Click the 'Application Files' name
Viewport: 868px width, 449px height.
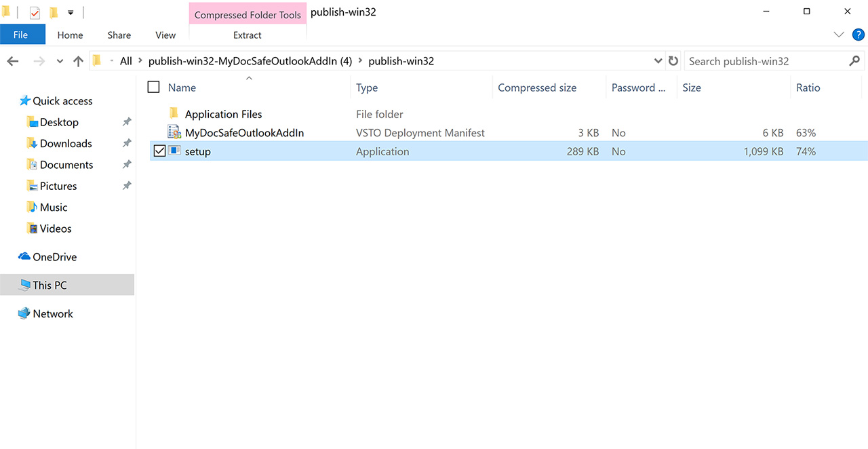[x=223, y=114]
